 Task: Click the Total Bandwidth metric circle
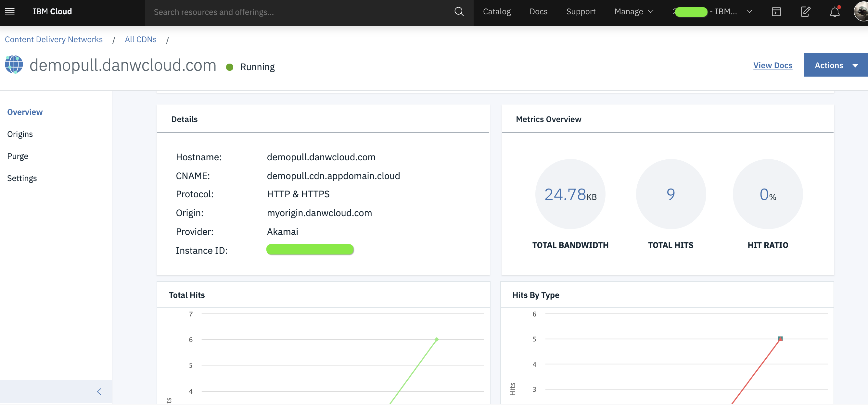pyautogui.click(x=570, y=194)
